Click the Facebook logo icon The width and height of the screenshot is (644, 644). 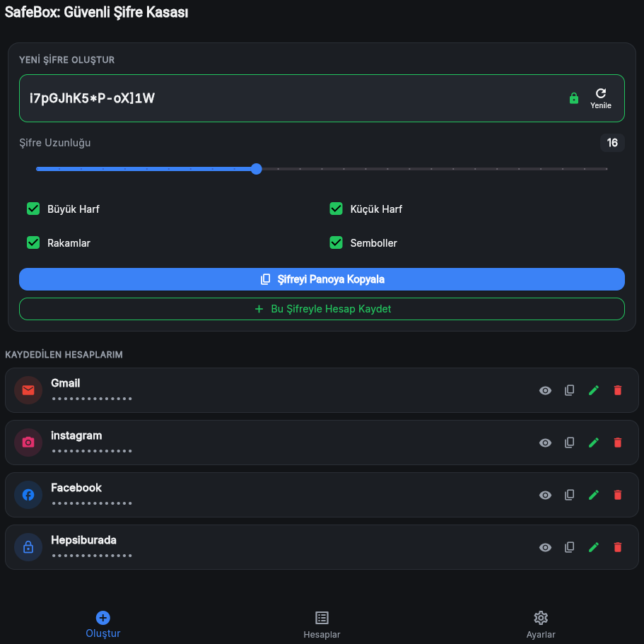(x=28, y=495)
